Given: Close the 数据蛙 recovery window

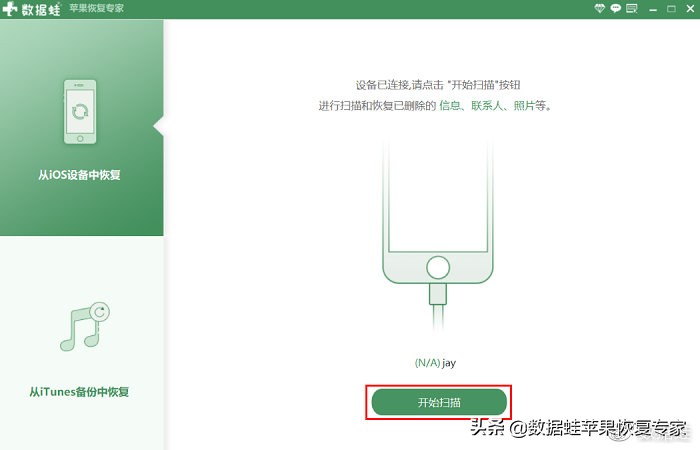Looking at the screenshot, I should tap(690, 8).
